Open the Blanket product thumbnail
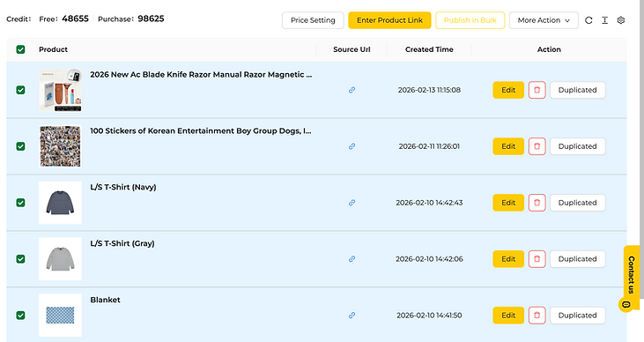644x342 pixels. [x=61, y=316]
